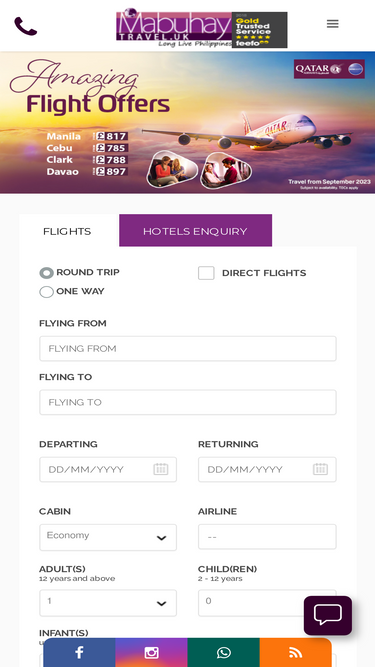Enable the Direct Flights checkbox

(x=206, y=273)
